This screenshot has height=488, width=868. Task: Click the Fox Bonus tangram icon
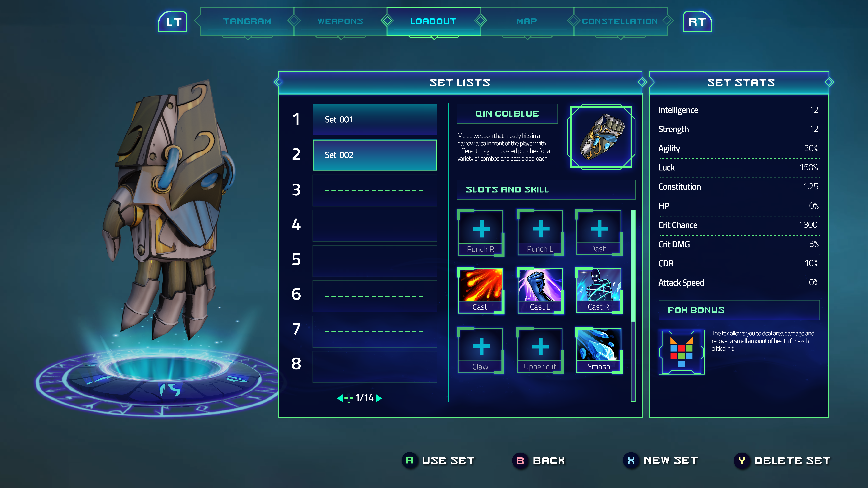[x=681, y=352]
